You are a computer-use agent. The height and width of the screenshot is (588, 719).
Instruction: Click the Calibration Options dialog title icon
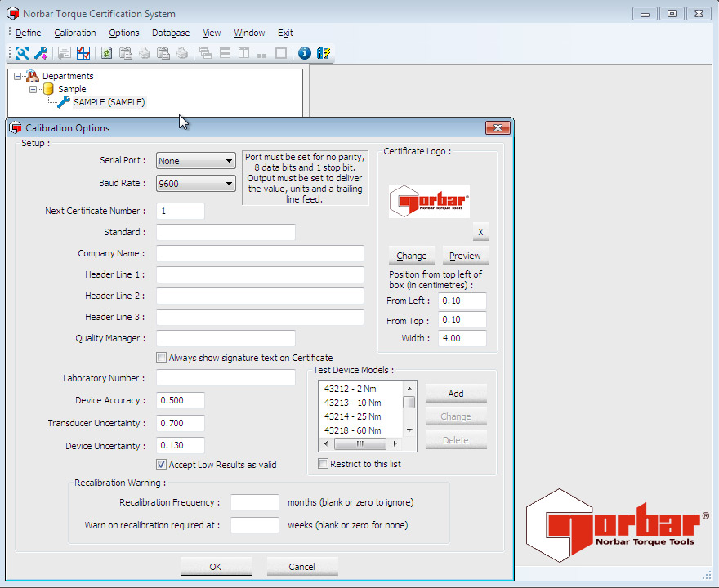(x=16, y=128)
